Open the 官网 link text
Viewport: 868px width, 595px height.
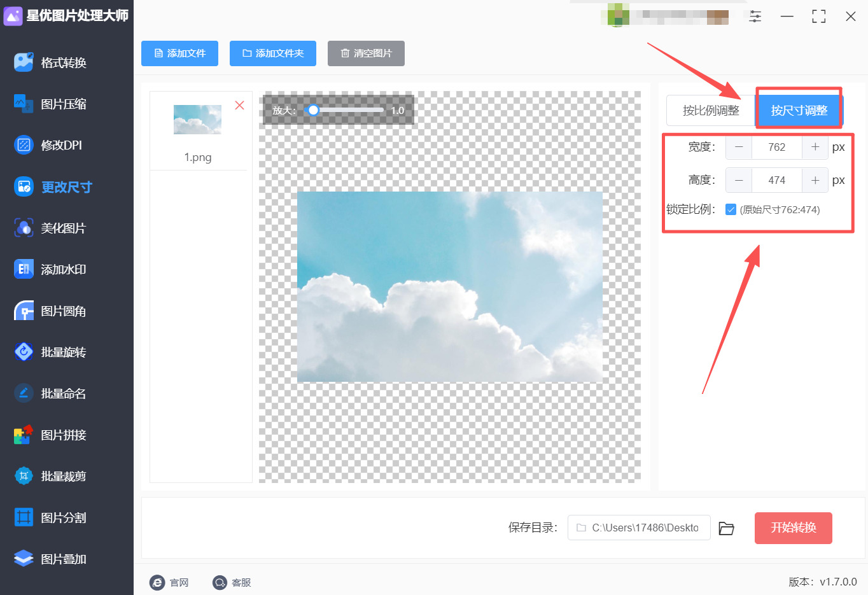coord(179,582)
